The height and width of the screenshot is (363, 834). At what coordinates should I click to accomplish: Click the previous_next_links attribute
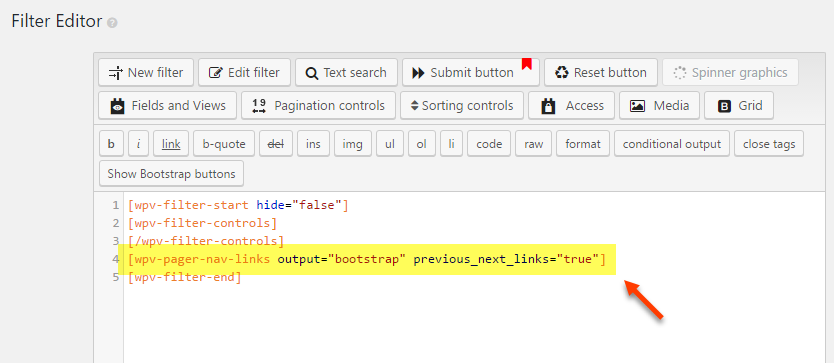pyautogui.click(x=481, y=260)
